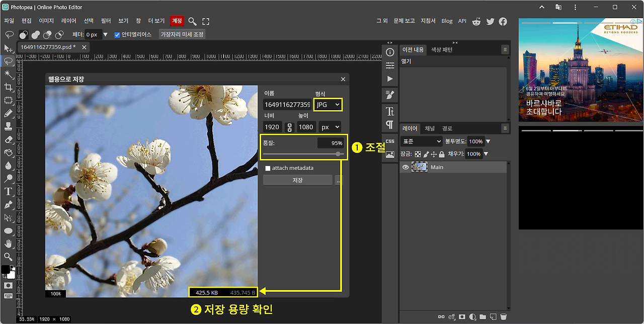Toggle fullscreen mode icon
This screenshot has width=644, height=324.
coord(206,21)
